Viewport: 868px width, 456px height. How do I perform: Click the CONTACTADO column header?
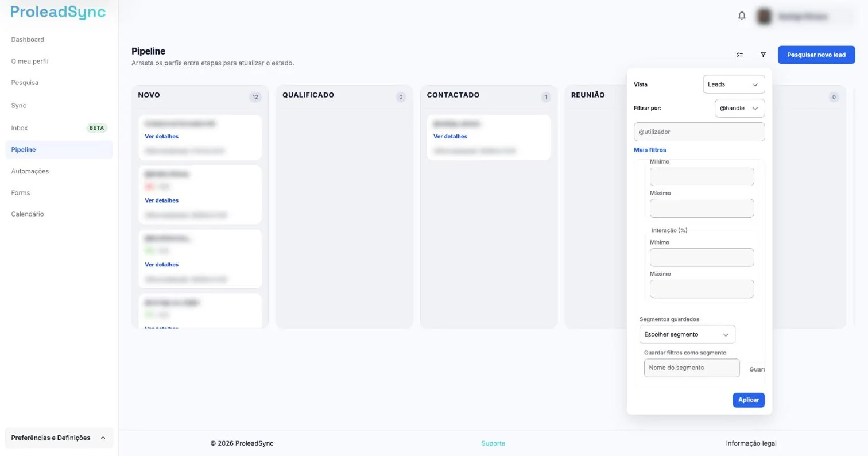pyautogui.click(x=453, y=95)
